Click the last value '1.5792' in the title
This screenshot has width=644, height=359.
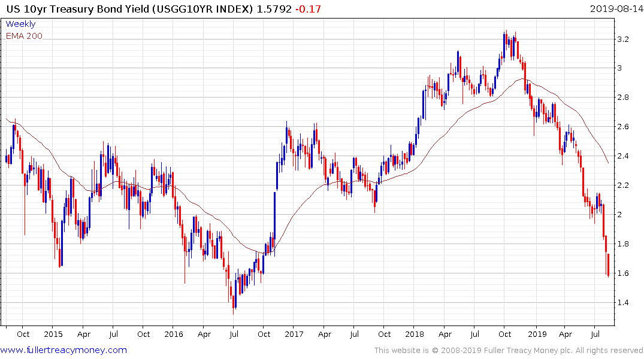click(x=274, y=9)
